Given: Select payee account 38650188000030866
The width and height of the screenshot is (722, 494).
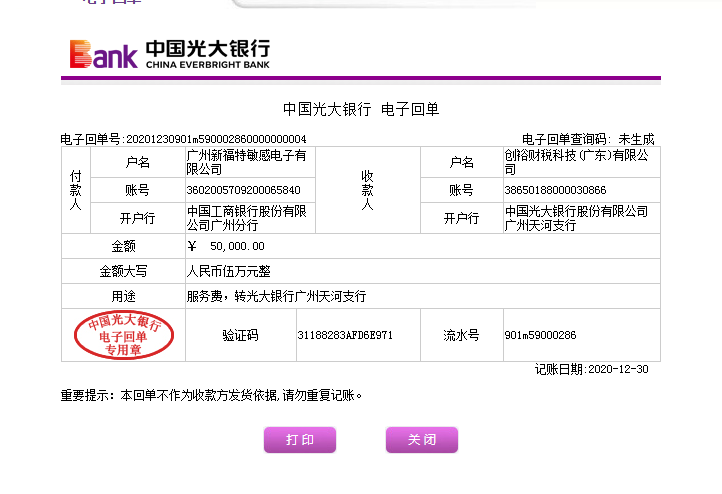Looking at the screenshot, I should point(555,190).
